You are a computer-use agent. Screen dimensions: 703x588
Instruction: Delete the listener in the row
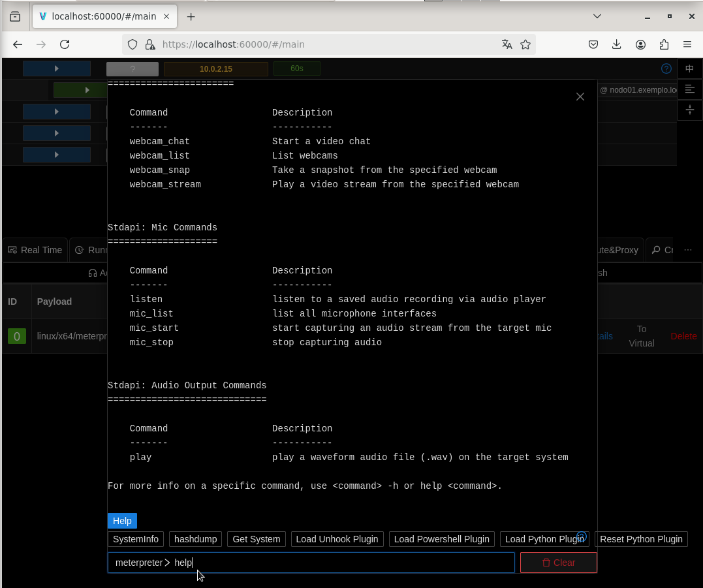pyautogui.click(x=683, y=336)
